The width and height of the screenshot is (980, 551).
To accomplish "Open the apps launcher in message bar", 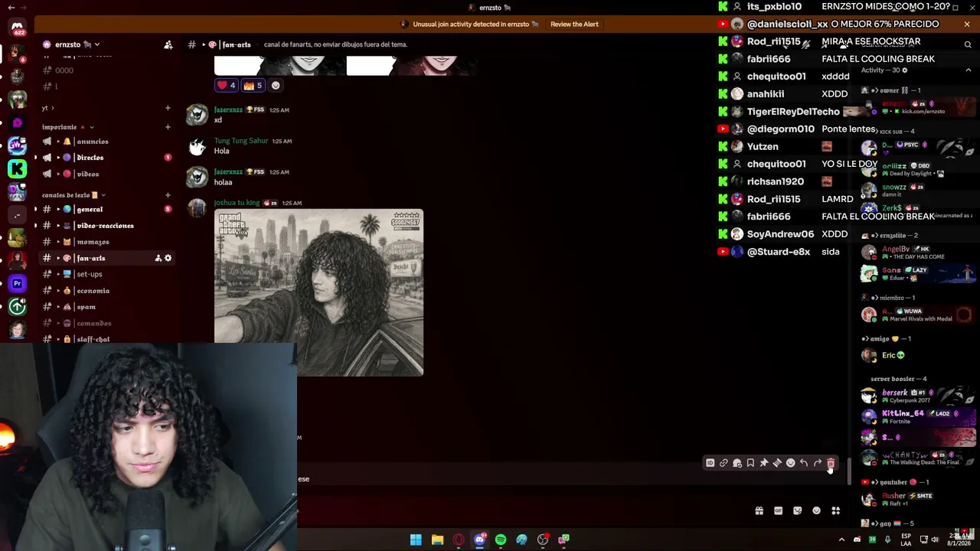I will [x=836, y=511].
